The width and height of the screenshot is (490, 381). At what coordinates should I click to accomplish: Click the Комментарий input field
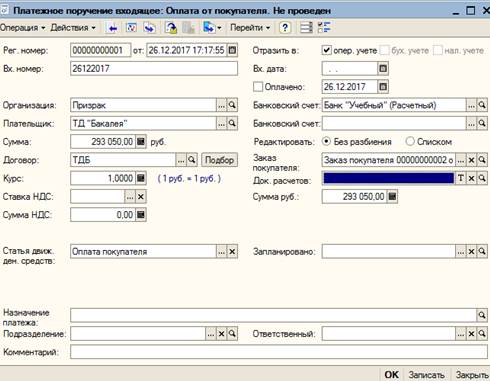click(279, 352)
